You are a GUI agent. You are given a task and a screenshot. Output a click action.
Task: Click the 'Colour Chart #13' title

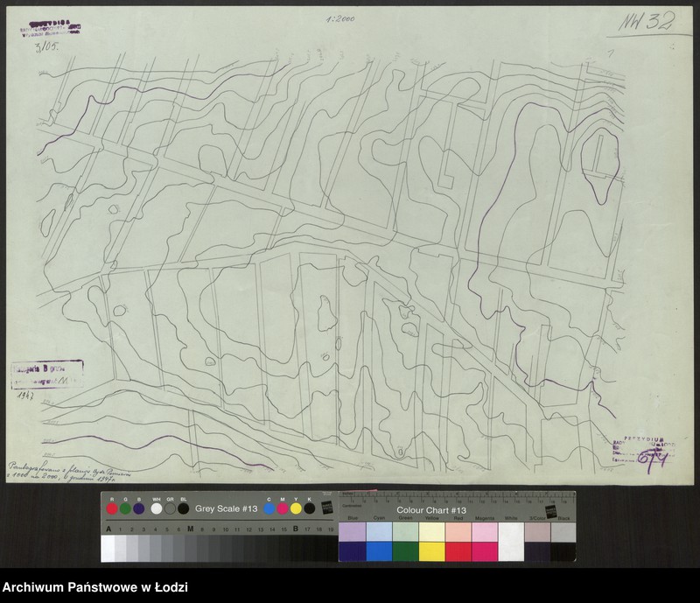pyautogui.click(x=431, y=509)
